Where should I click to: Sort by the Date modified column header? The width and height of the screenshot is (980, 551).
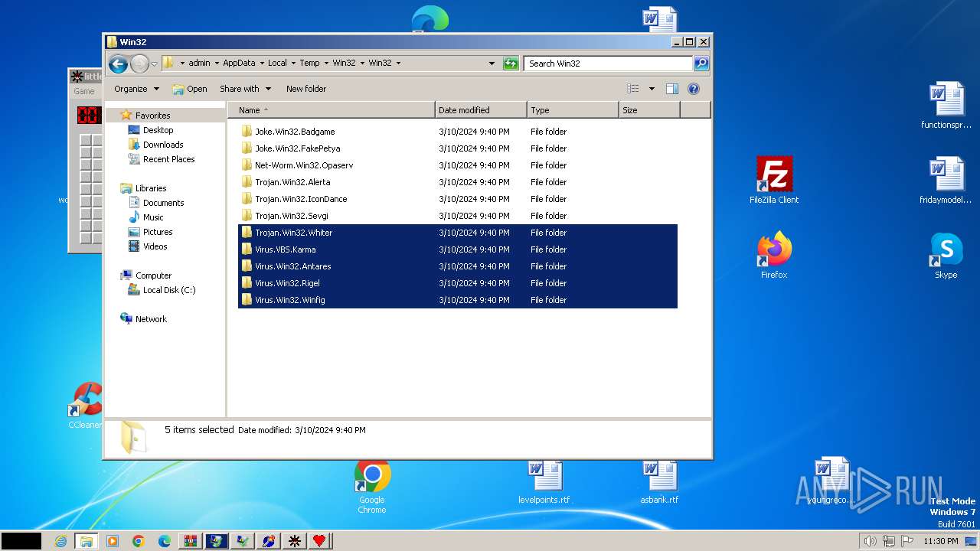[481, 110]
